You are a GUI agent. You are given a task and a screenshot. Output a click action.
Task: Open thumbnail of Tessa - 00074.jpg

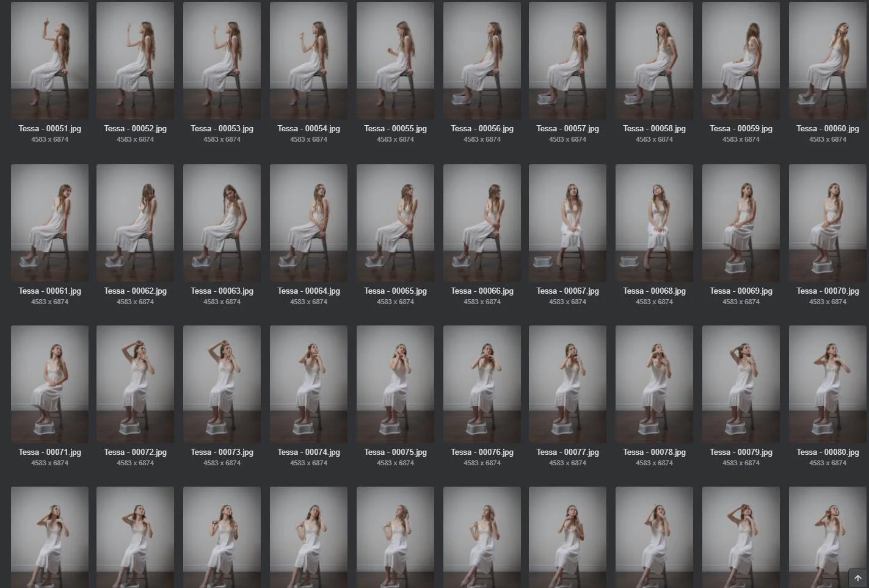point(308,384)
